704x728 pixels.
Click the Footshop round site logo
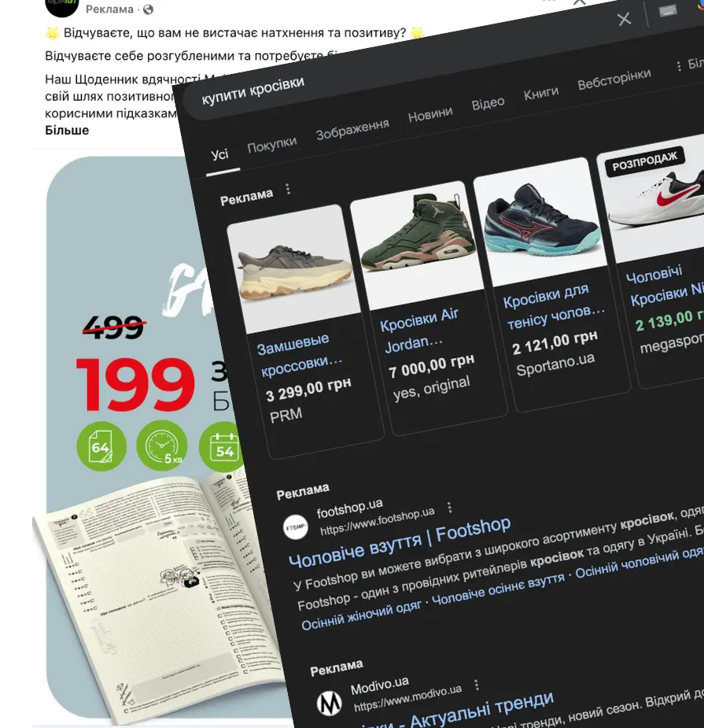point(295,527)
